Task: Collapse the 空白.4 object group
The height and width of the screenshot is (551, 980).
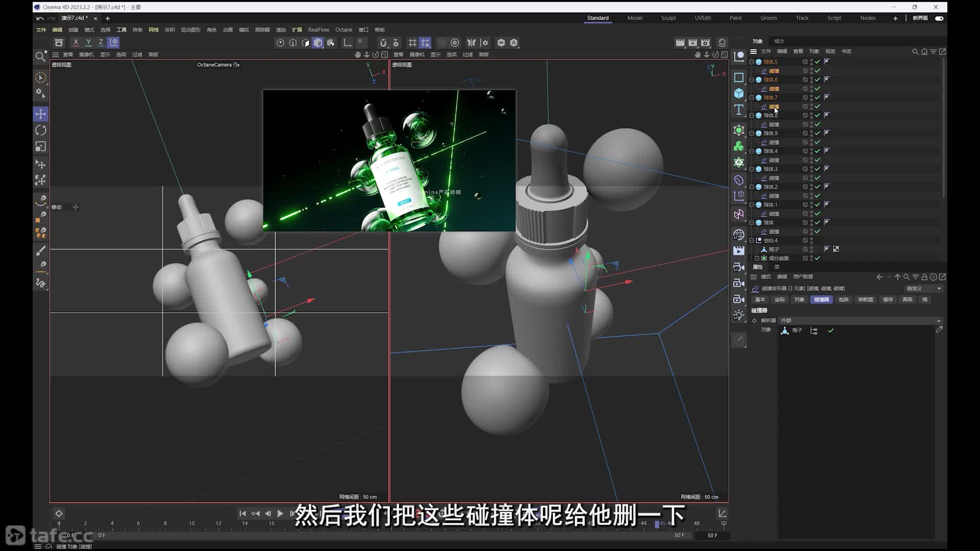Action: coord(751,240)
